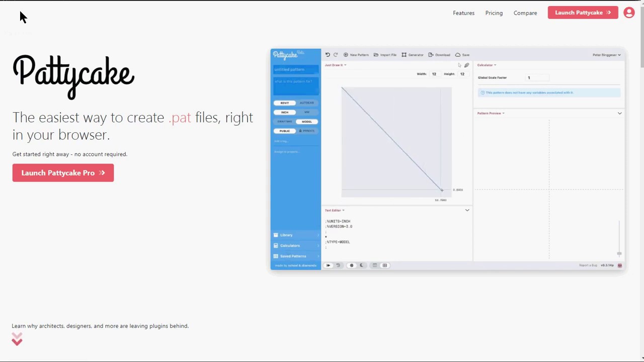The width and height of the screenshot is (644, 362).
Task: Open the Peter Ringgeser user dropdown
Action: tap(606, 55)
